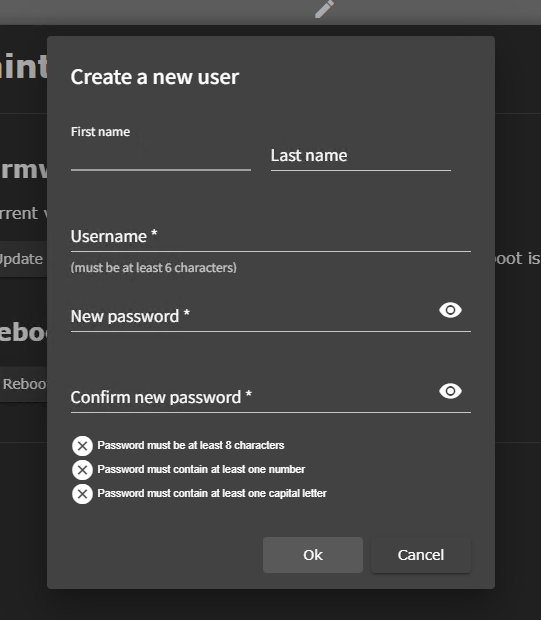Click the Last name input field
541x620 pixels.
tap(361, 155)
